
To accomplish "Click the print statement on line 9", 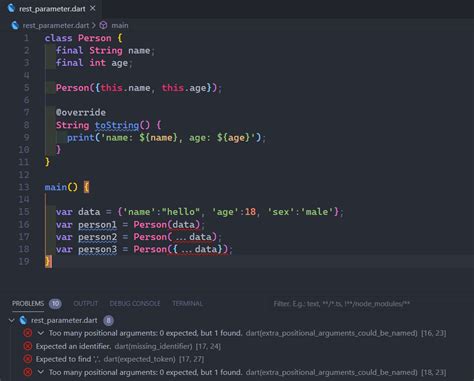I will 166,138.
